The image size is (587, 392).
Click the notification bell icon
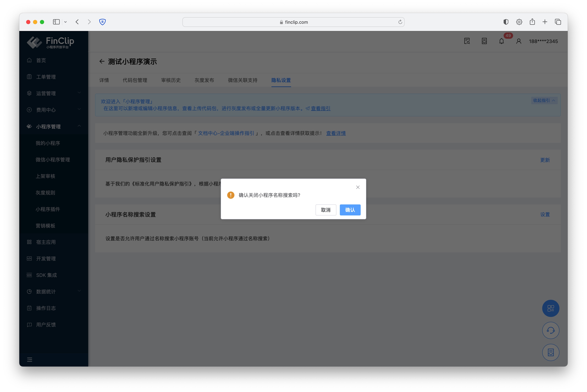(501, 41)
